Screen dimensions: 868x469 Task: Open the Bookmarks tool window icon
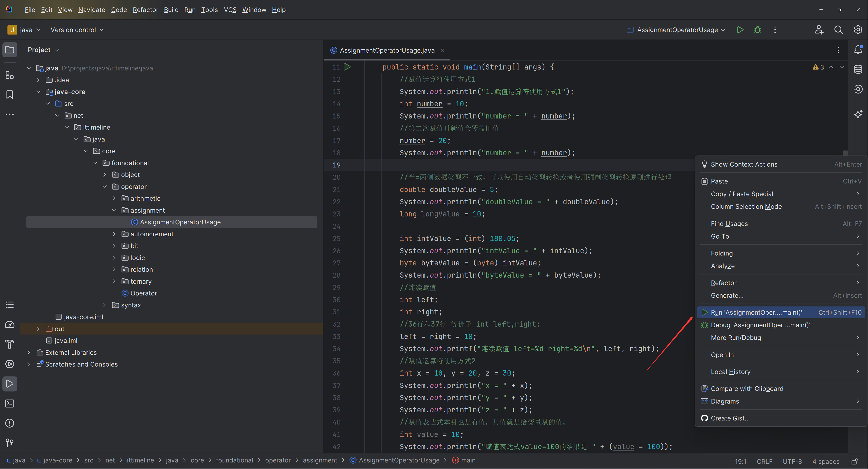tap(10, 95)
